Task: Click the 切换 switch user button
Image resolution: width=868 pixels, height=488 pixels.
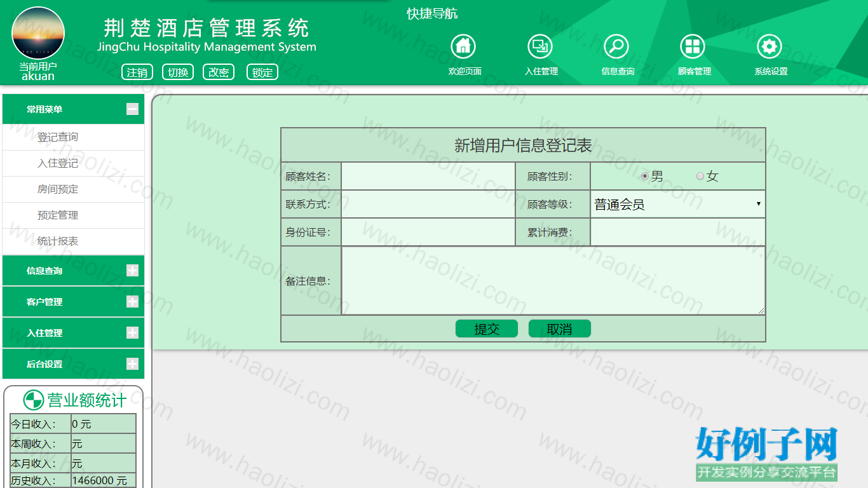Action: point(178,72)
